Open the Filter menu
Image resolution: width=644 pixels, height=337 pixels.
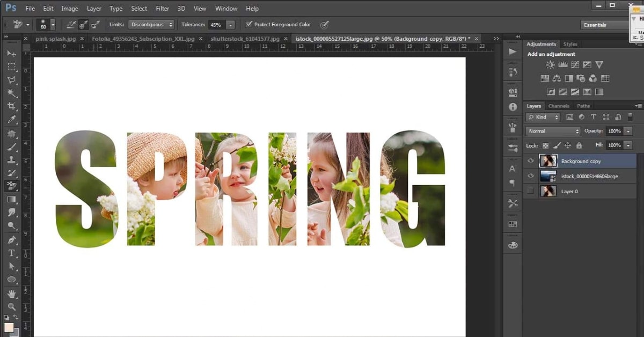(163, 9)
